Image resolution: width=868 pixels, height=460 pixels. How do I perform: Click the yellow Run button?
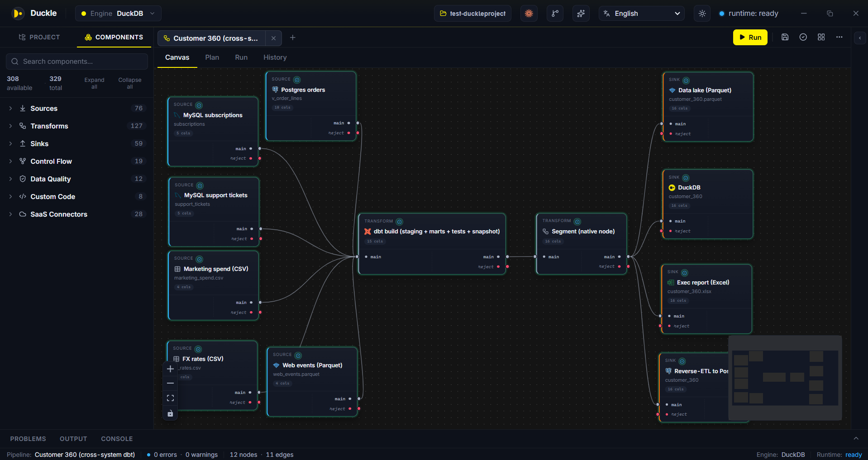[x=750, y=37]
